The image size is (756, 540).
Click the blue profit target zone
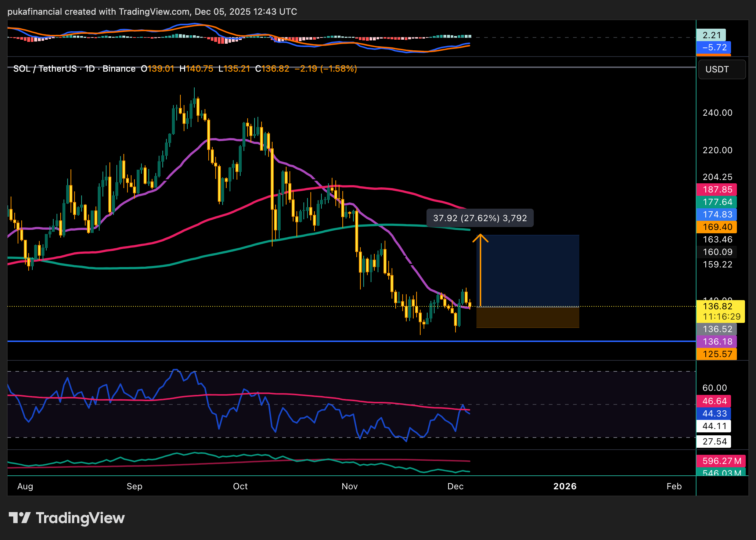pyautogui.click(x=528, y=270)
